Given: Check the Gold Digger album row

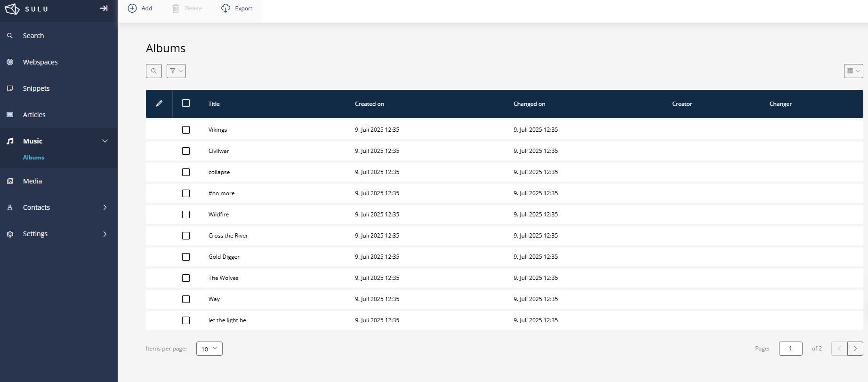Looking at the screenshot, I should click(x=186, y=257).
